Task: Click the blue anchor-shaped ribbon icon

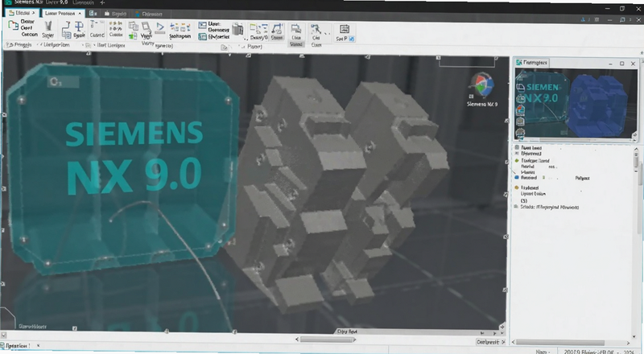Action: coord(79,27)
